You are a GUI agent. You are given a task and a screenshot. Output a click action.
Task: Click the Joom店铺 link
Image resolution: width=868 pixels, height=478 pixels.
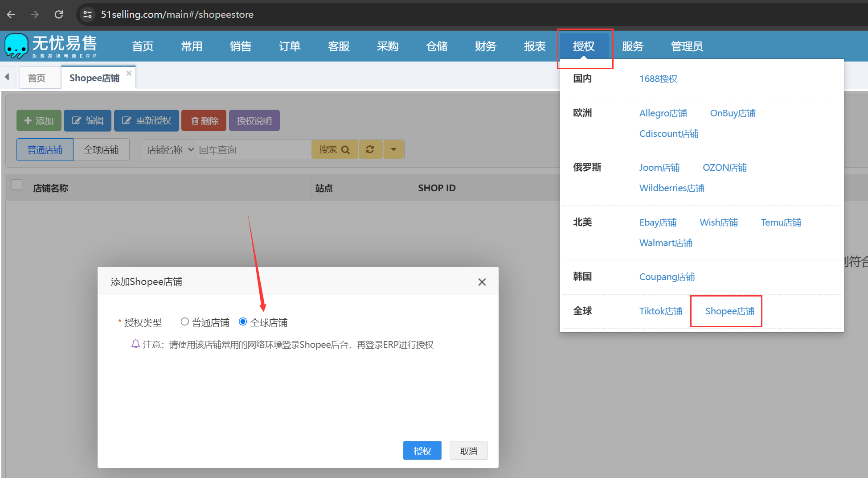pyautogui.click(x=659, y=168)
